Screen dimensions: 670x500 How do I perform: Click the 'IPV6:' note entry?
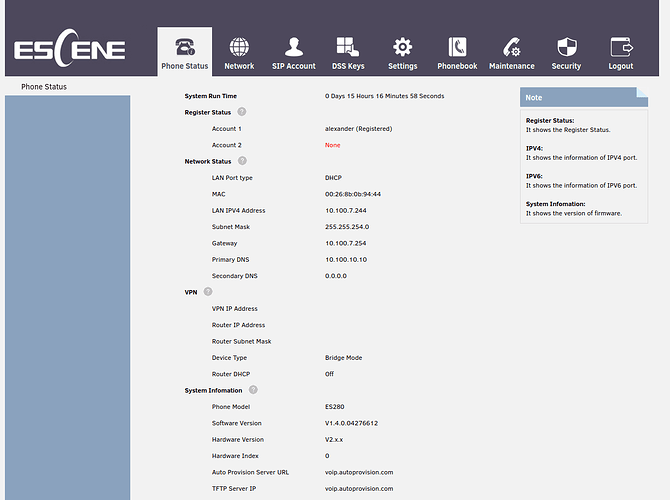point(534,176)
